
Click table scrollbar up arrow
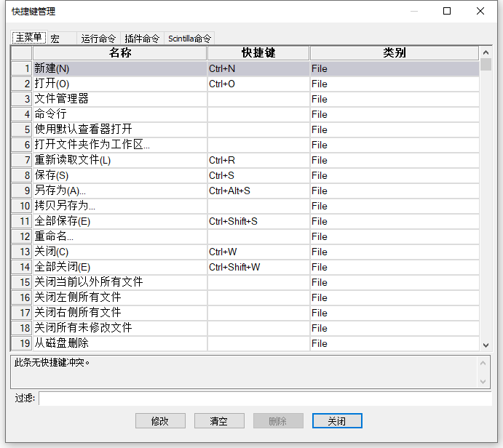486,52
